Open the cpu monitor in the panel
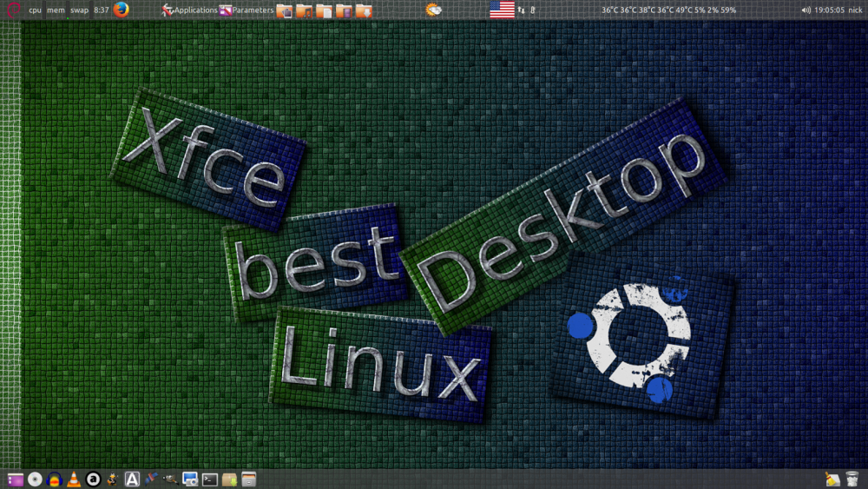 35,10
